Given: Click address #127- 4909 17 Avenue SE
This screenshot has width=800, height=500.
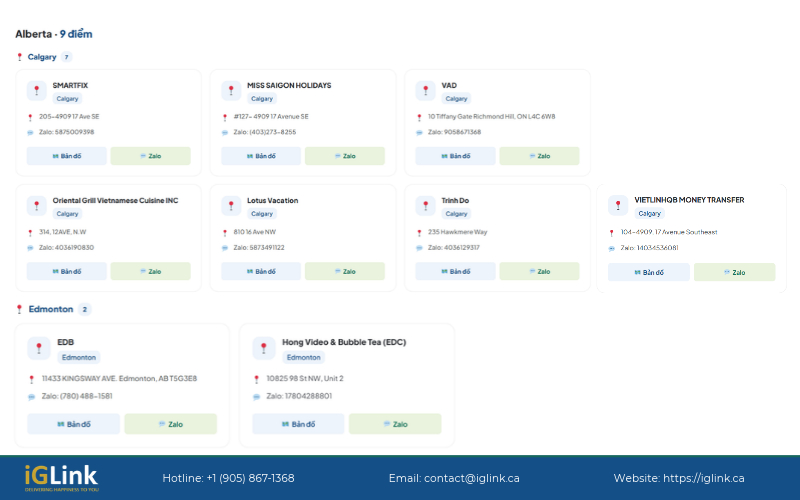Looking at the screenshot, I should [271, 116].
